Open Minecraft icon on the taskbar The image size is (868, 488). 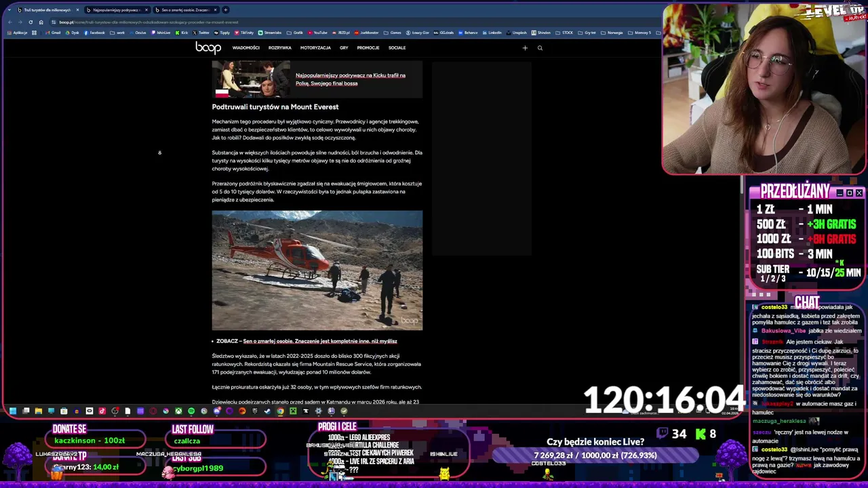coord(293,411)
